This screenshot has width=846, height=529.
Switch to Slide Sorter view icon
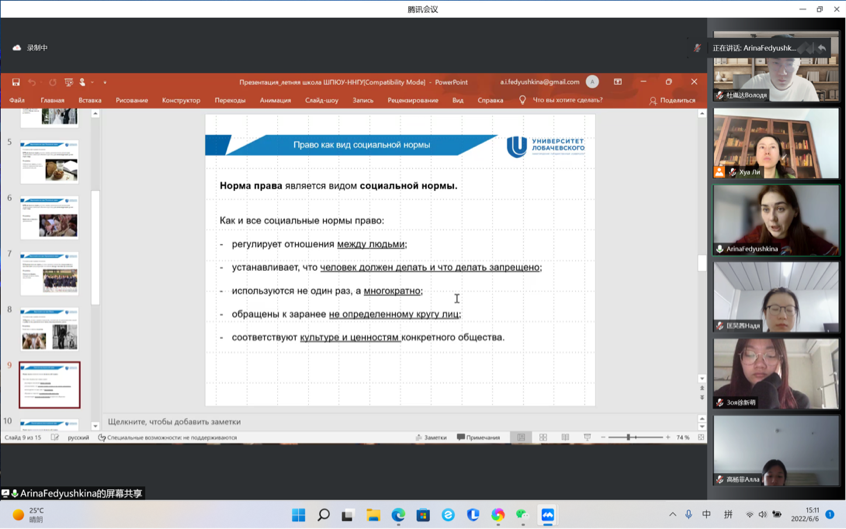(x=543, y=437)
